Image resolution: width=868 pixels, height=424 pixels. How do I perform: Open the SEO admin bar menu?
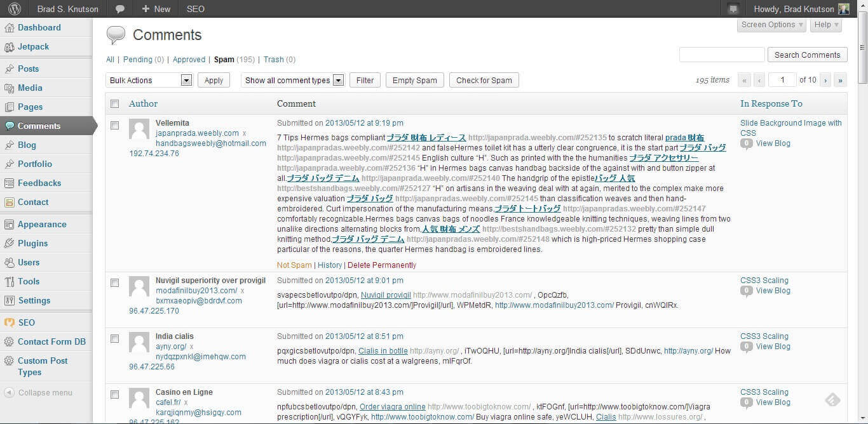196,9
